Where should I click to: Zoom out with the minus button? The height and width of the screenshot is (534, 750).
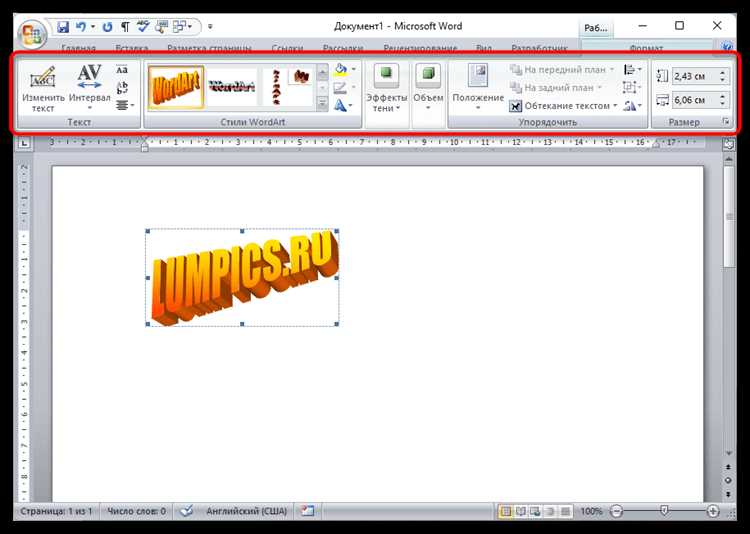(617, 512)
